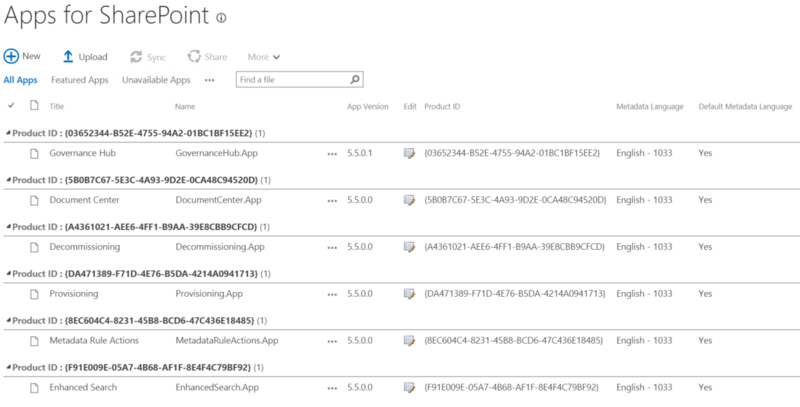Viewport: 800px width, 407px height.
Task: Click the document icon next to Decommissioning
Action: pyautogui.click(x=33, y=247)
